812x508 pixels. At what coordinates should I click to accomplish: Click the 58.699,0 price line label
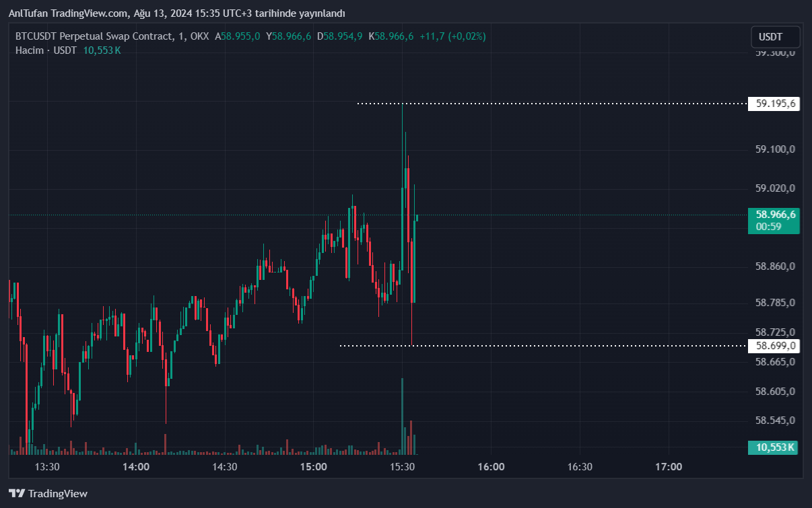774,346
